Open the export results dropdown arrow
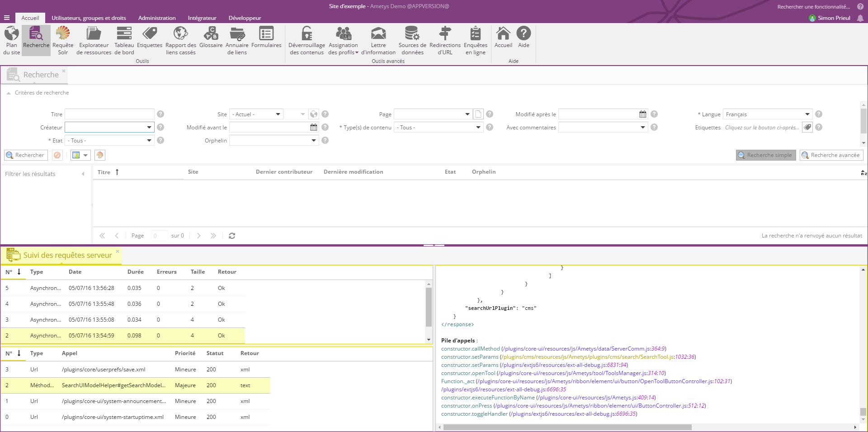This screenshot has height=432, width=868. click(85, 155)
